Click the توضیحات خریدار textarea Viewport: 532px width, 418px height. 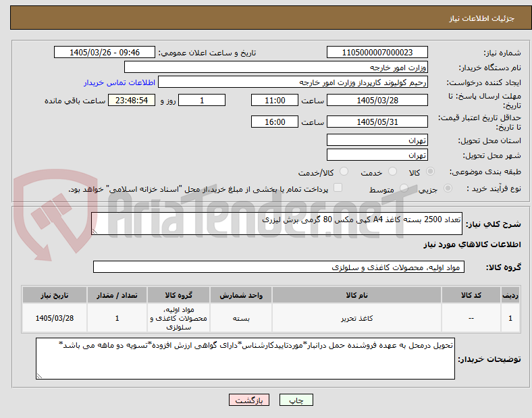[x=245, y=359]
